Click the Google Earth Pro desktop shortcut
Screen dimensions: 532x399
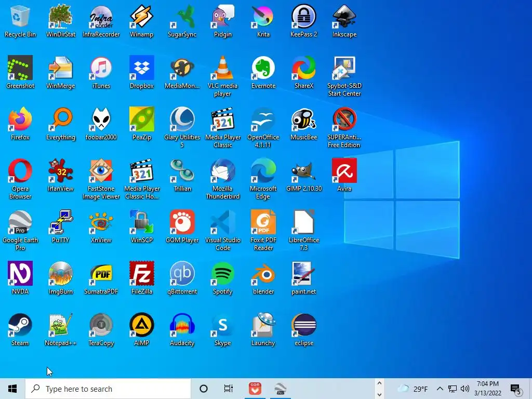[x=20, y=231]
